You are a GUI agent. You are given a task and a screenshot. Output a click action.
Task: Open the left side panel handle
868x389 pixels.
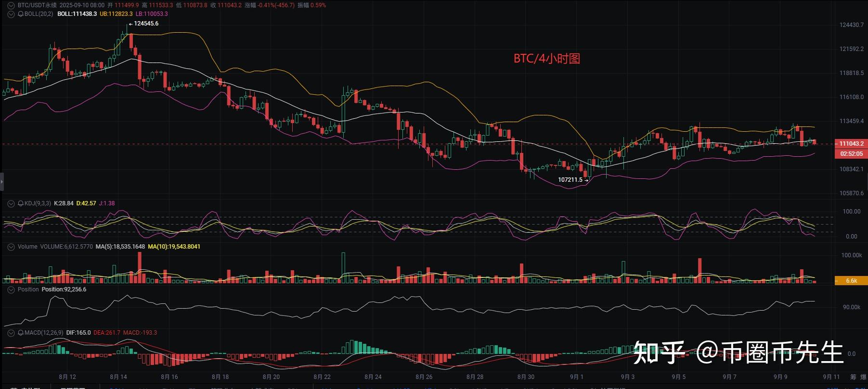tap(1, 182)
